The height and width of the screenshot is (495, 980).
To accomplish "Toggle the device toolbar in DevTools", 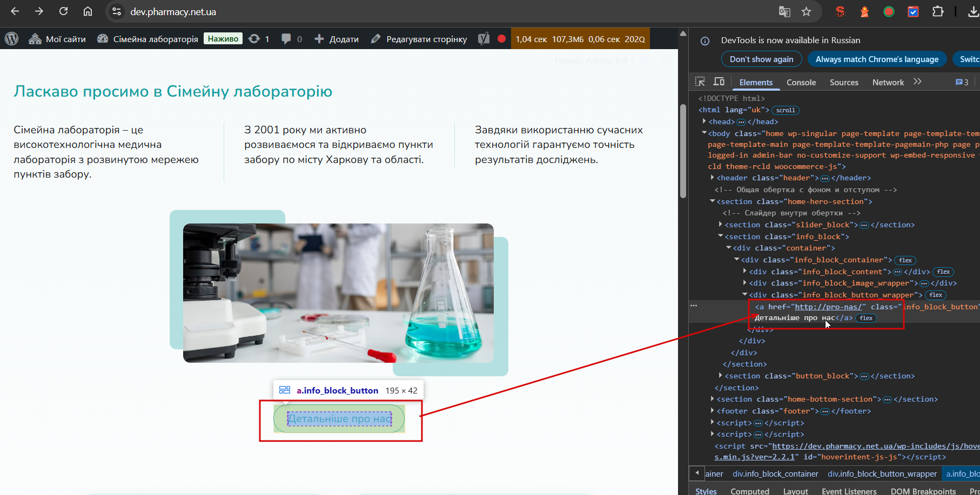I will [x=719, y=82].
